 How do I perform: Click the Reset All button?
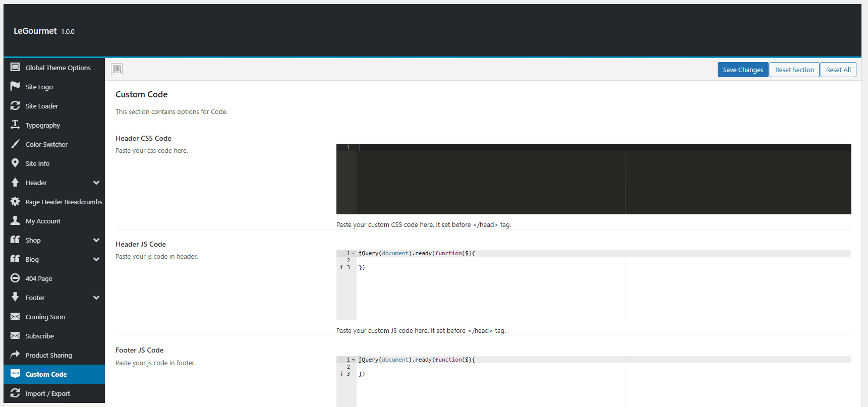838,70
